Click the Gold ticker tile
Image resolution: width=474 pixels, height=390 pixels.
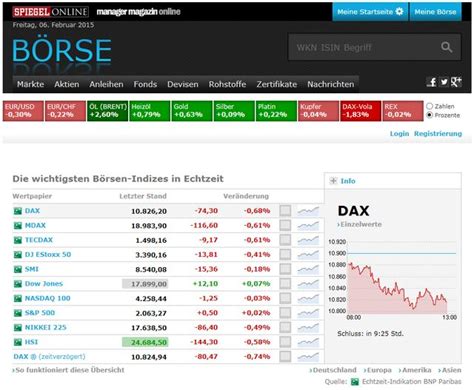click(192, 111)
